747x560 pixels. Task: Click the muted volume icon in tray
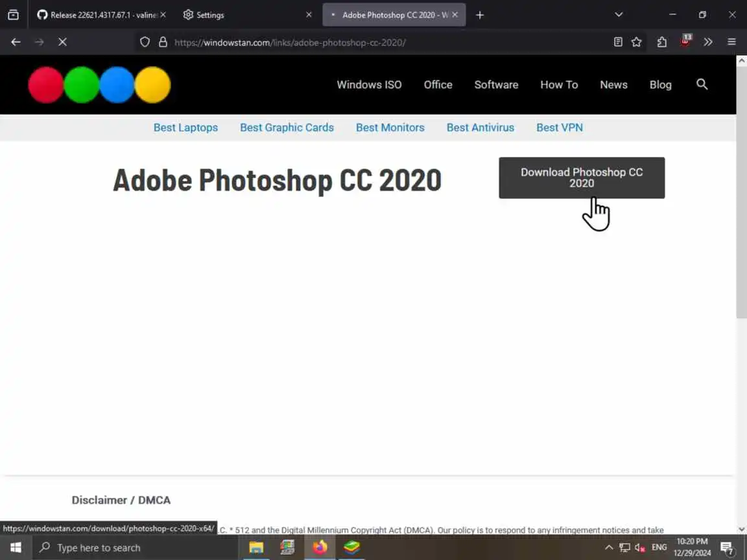coord(640,548)
